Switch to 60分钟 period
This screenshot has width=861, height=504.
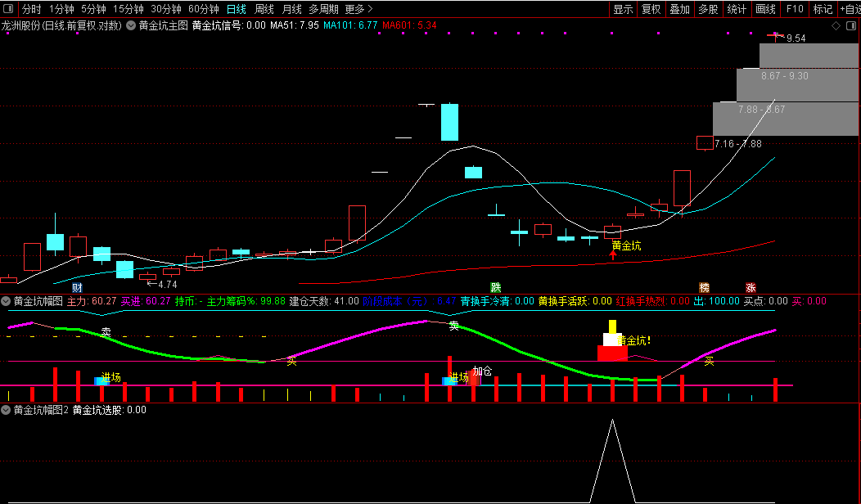tap(204, 9)
